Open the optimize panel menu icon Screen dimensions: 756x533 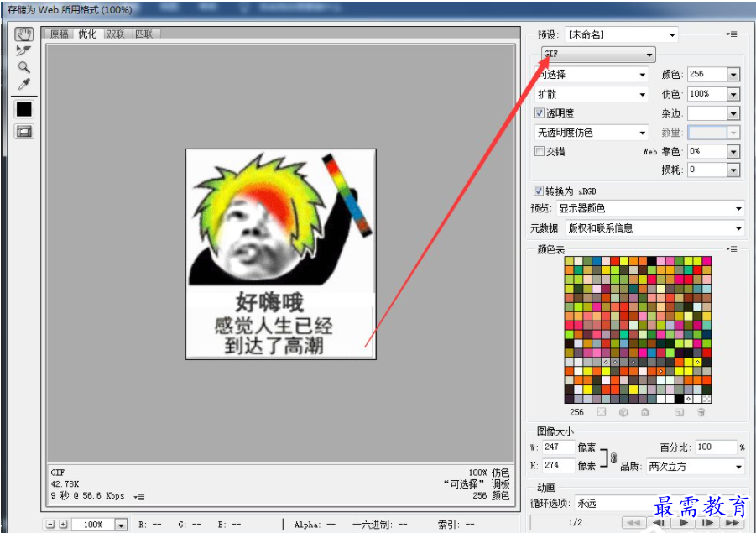point(732,34)
